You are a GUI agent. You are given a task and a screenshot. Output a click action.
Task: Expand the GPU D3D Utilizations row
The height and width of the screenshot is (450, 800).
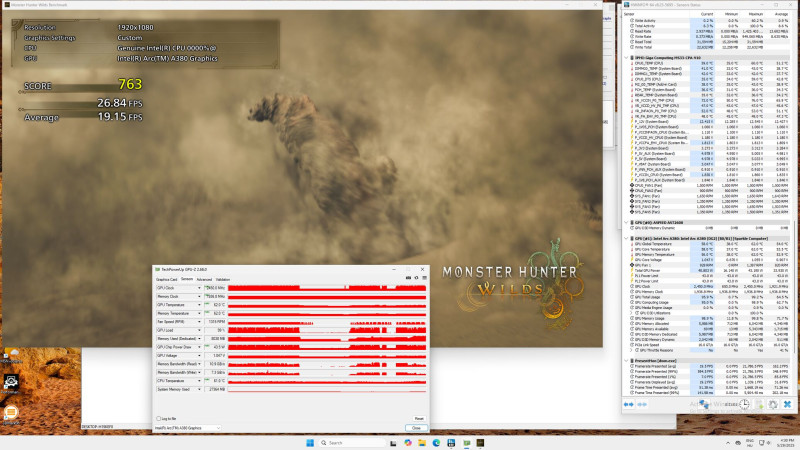click(632, 313)
